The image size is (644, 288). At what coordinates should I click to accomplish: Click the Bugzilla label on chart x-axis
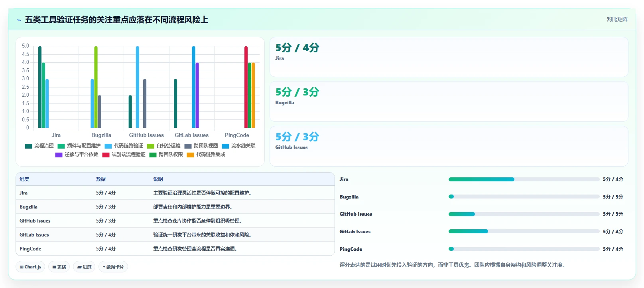coord(101,135)
